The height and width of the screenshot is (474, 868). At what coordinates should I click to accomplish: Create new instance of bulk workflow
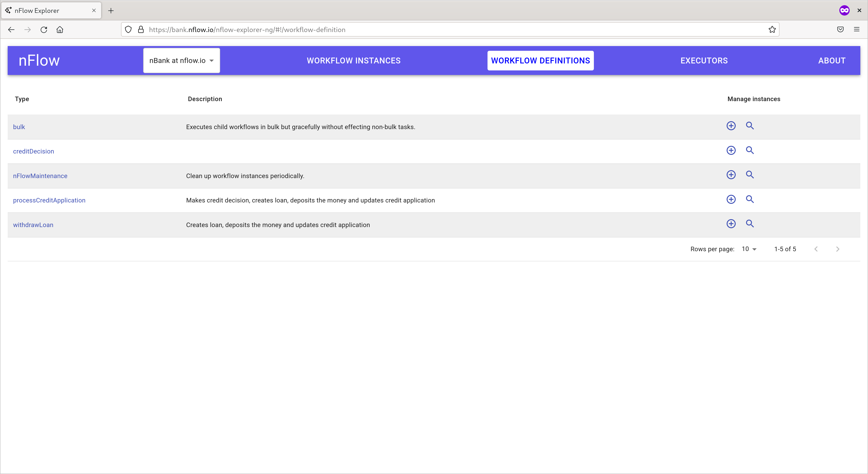731,126
